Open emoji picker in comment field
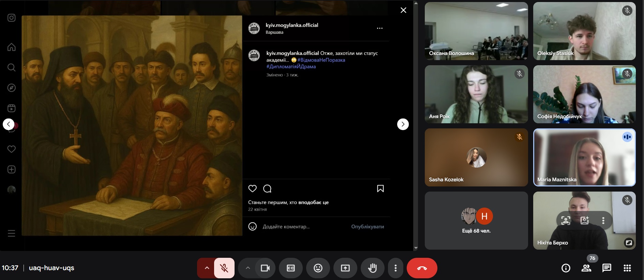644x280 pixels. tap(252, 226)
